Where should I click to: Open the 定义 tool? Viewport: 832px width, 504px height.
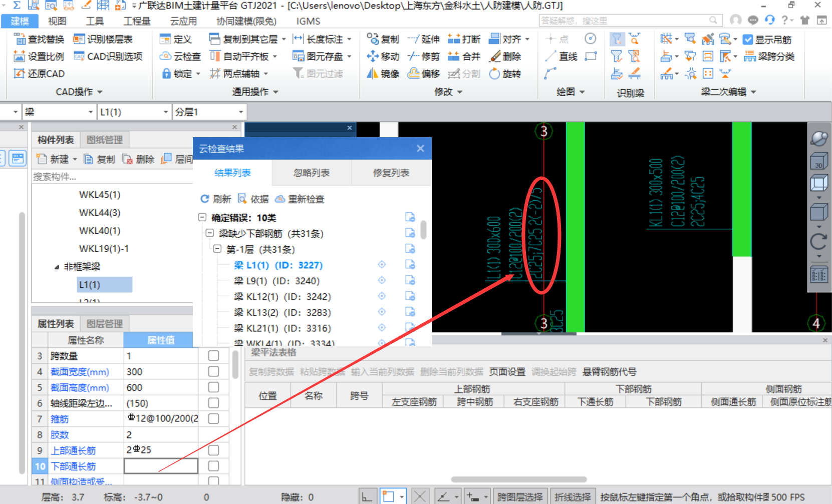click(176, 40)
